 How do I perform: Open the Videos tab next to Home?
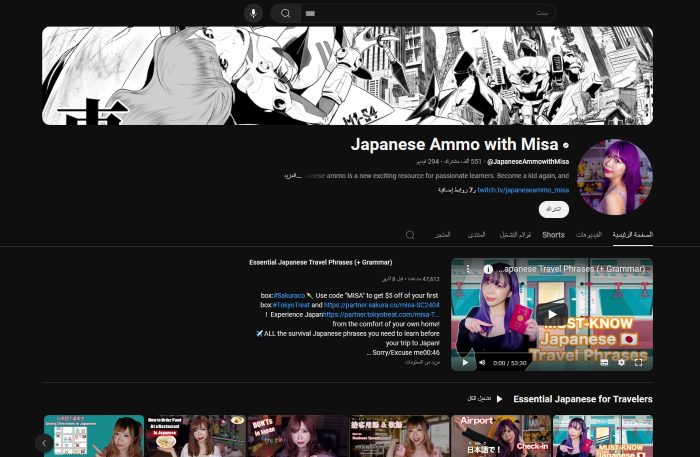589,235
